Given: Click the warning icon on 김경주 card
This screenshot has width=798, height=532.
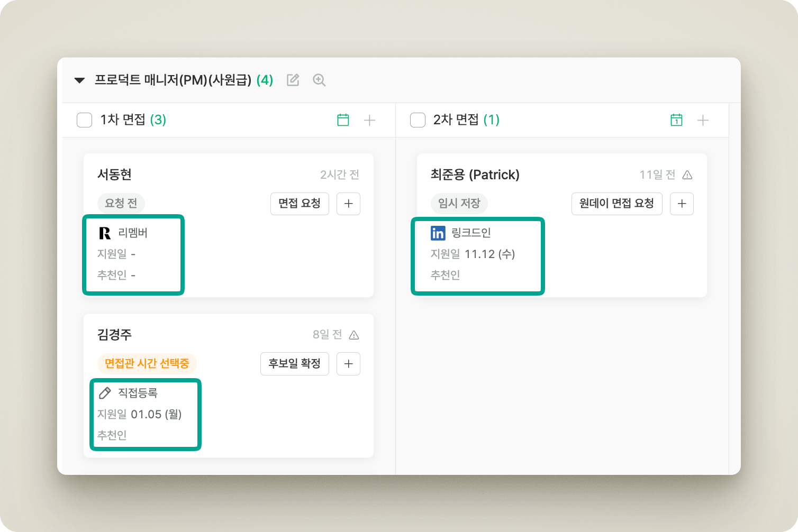Looking at the screenshot, I should point(355,335).
